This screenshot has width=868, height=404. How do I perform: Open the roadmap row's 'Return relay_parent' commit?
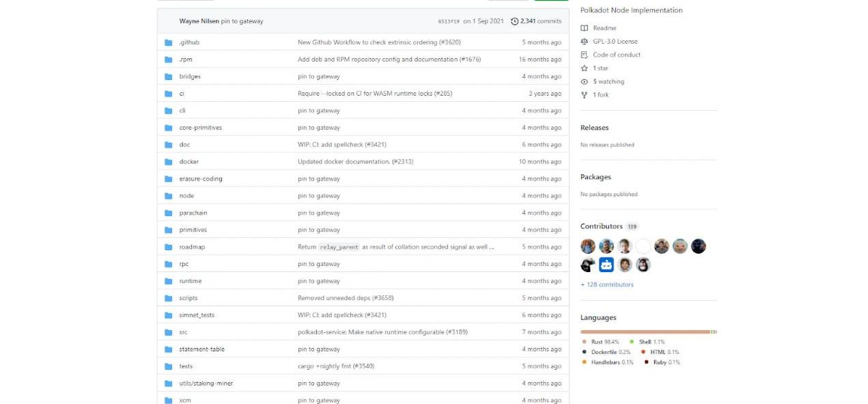tap(396, 247)
